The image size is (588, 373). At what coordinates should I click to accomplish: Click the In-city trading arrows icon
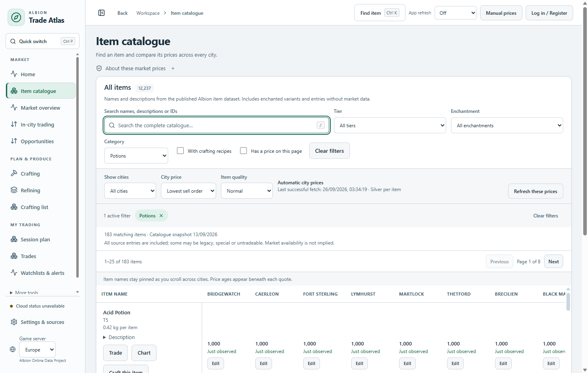click(14, 124)
